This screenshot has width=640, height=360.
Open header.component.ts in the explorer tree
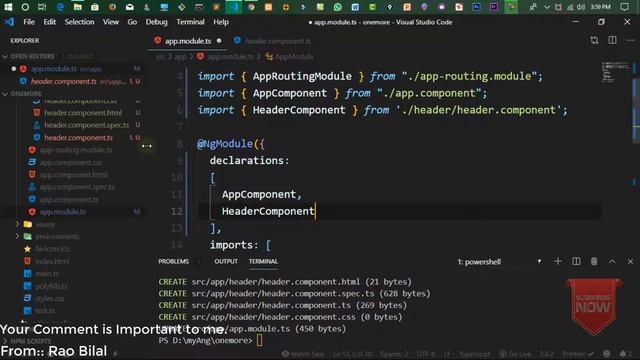[78, 138]
